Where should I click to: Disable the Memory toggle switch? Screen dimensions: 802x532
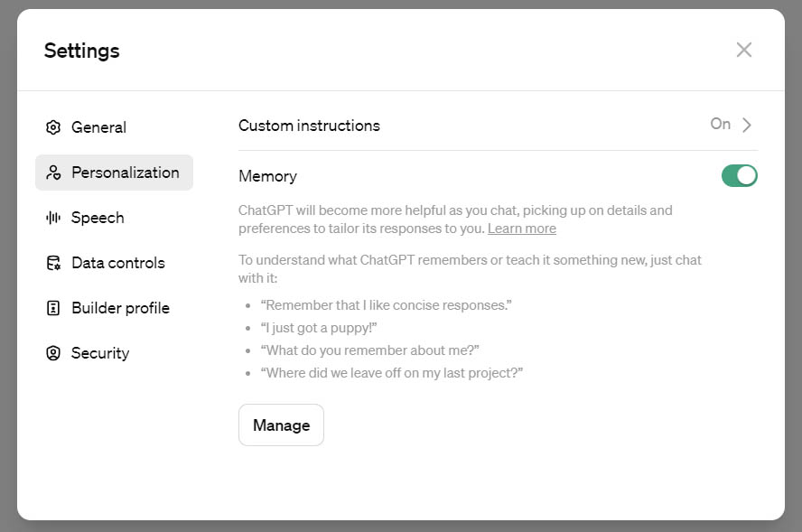click(x=739, y=176)
